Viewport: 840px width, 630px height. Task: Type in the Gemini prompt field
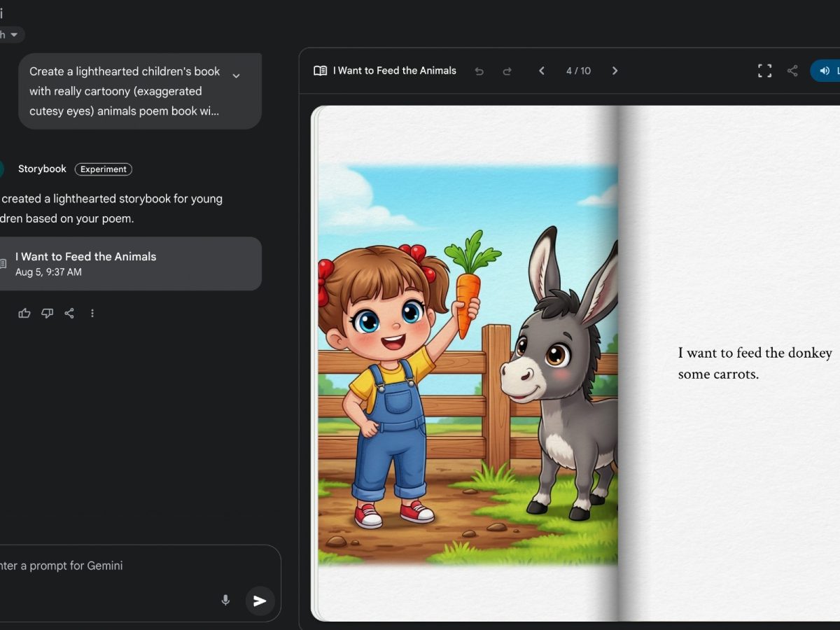click(105, 566)
